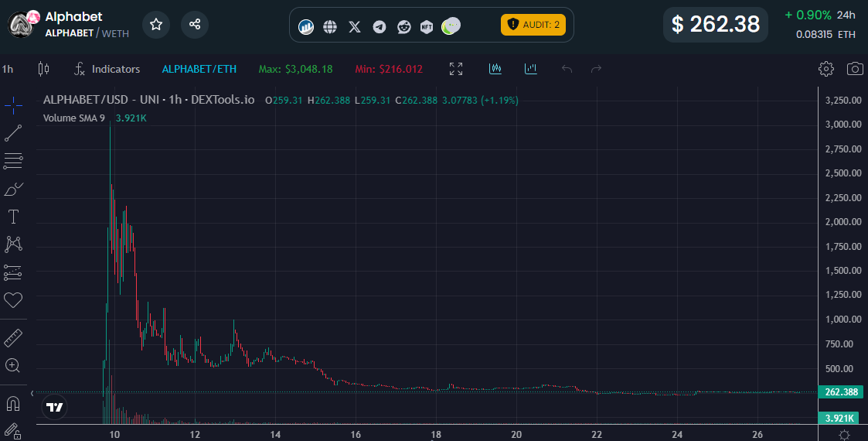Viewport: 868px width, 441px height.
Task: Toggle fullscreen chart mode
Action: (455, 69)
